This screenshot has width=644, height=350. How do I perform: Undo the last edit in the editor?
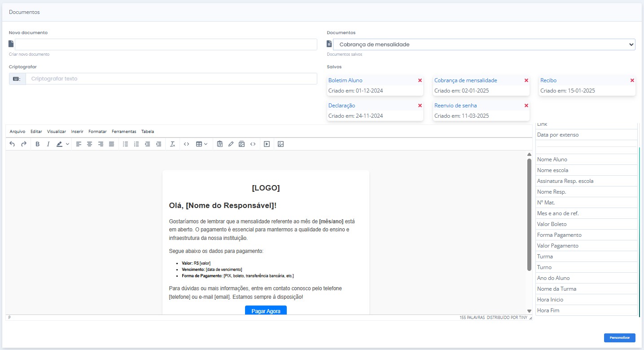[x=12, y=144]
